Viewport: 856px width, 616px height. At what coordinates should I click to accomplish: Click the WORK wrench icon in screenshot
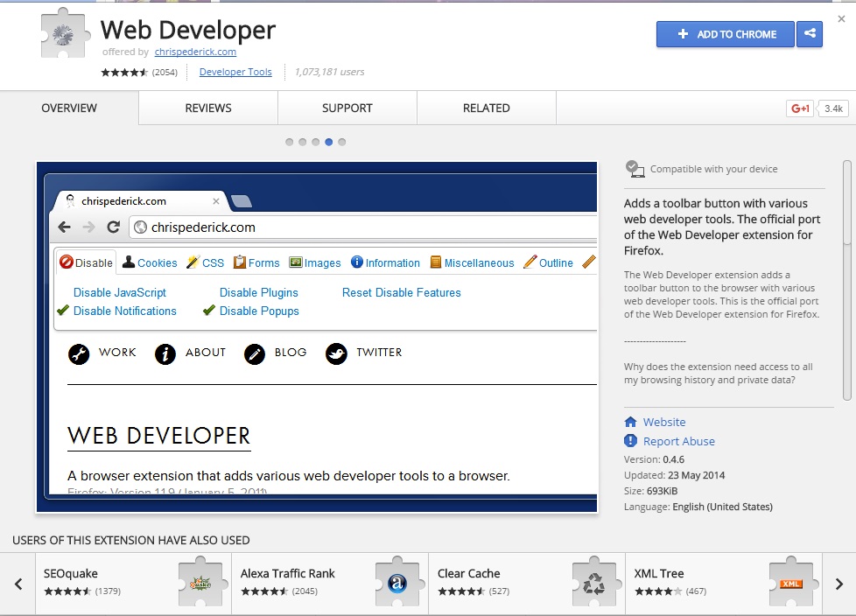tap(79, 354)
